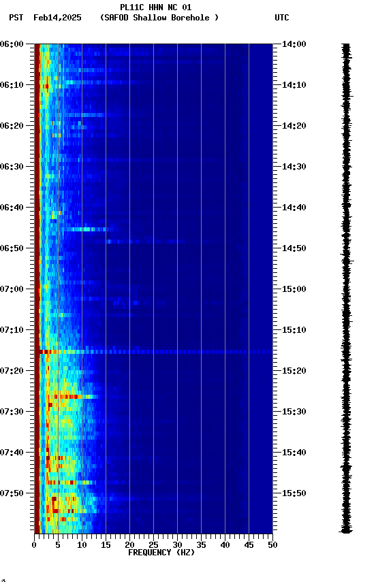376x588 pixels.
Task: Click the 06:50 PST time label
Action: [x=12, y=248]
